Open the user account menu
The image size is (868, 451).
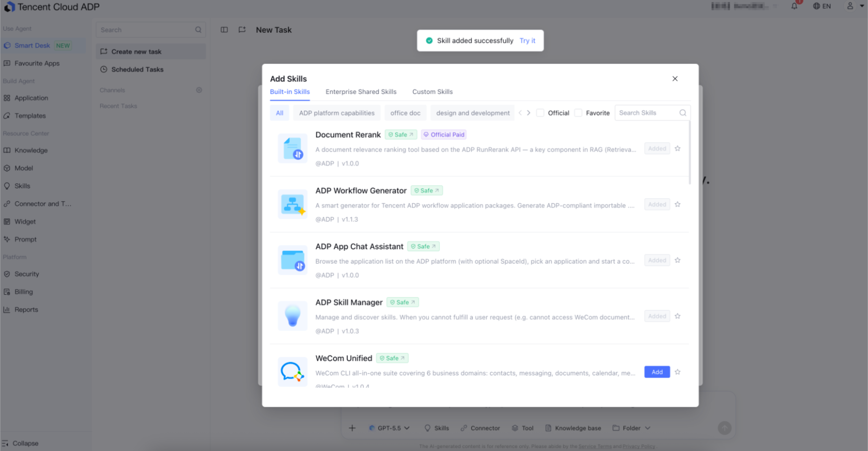(x=854, y=6)
